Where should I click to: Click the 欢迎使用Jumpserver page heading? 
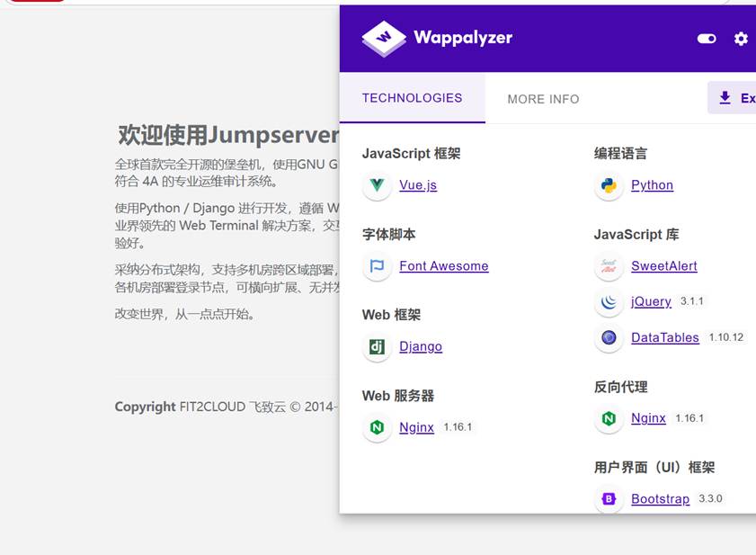point(228,135)
